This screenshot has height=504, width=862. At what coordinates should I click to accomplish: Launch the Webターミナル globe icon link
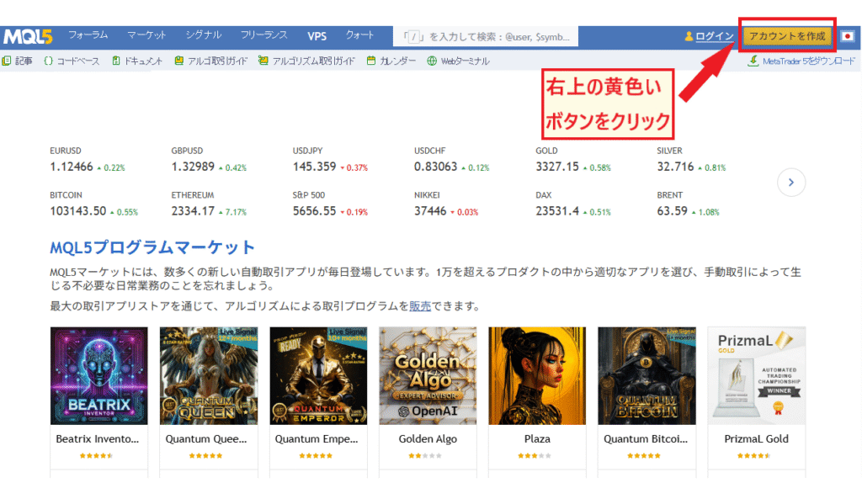459,61
